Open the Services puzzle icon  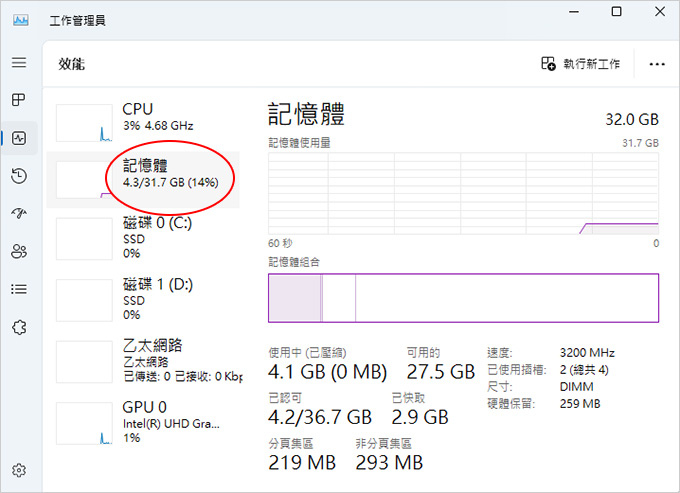(19, 327)
